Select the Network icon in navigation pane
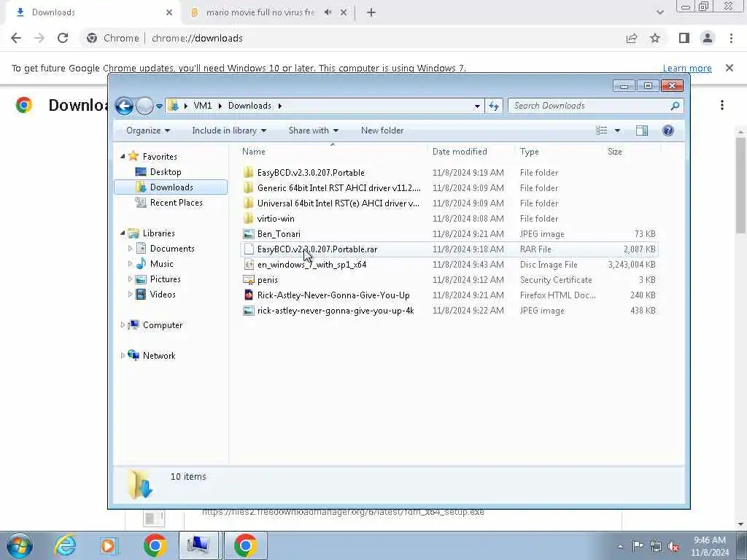Viewport: 747px width, 560px height. (134, 355)
